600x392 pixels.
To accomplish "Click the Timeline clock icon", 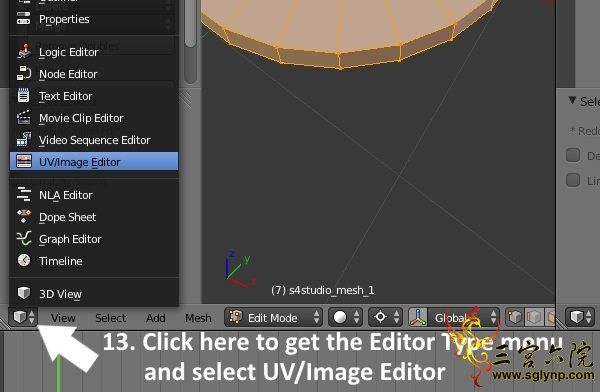I will coord(24,260).
